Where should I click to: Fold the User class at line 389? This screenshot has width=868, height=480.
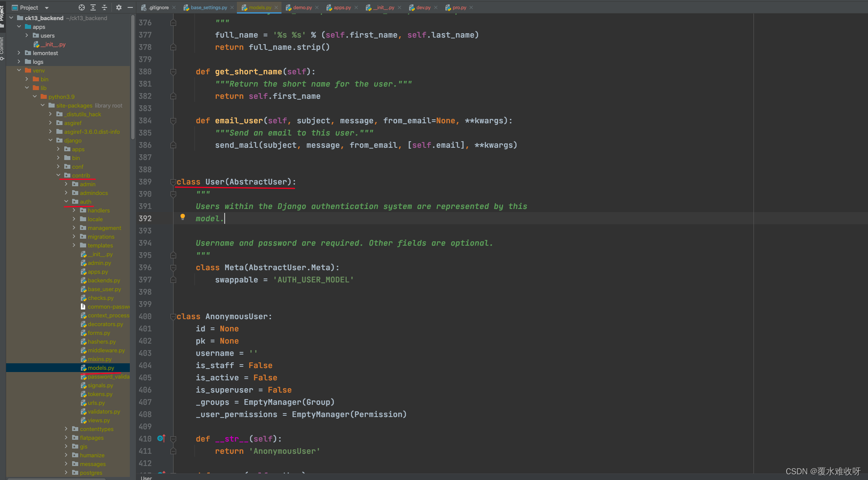pos(173,182)
